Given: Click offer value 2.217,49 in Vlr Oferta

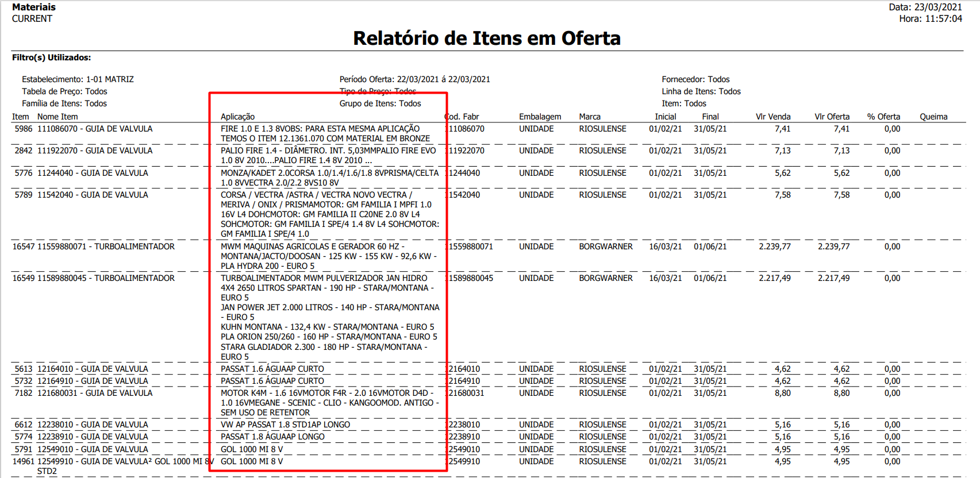Looking at the screenshot, I should 834,278.
